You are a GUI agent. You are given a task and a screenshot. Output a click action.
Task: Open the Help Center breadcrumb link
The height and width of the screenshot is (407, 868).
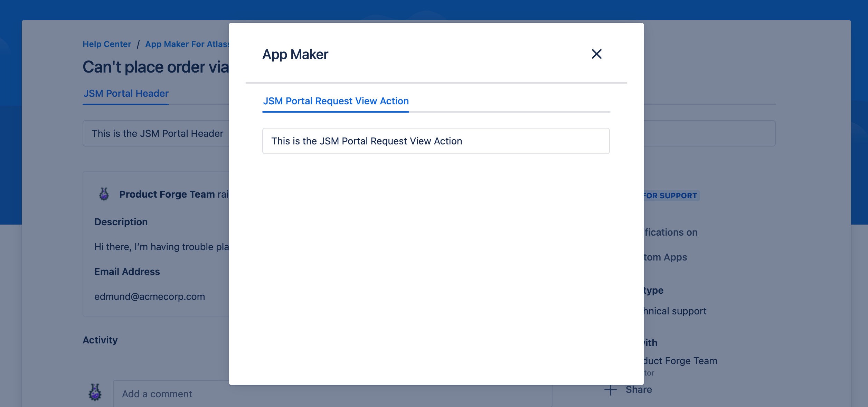[107, 44]
